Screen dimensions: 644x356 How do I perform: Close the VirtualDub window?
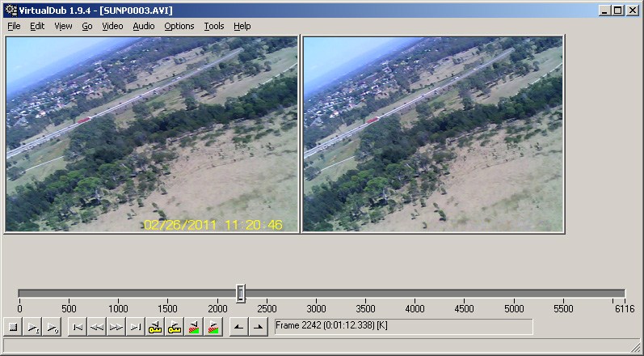click(x=633, y=11)
